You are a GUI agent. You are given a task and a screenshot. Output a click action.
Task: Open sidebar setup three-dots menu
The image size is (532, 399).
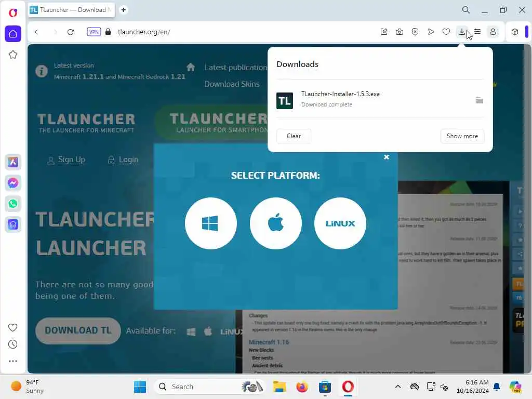point(12,361)
